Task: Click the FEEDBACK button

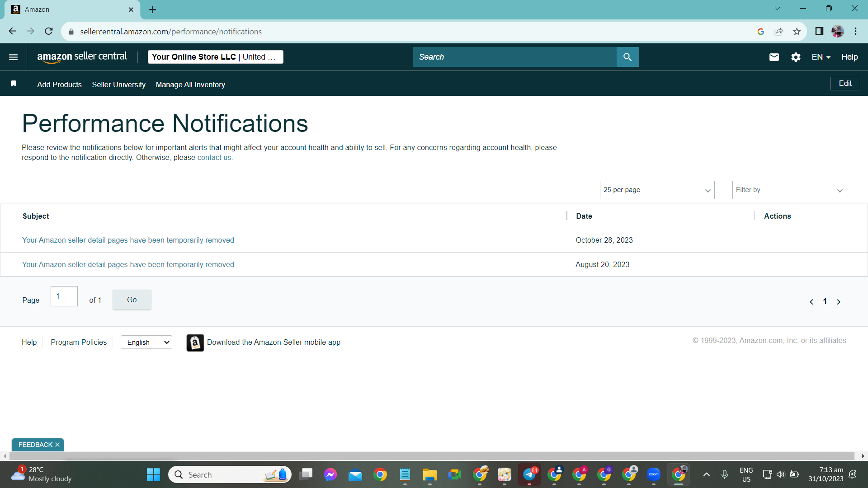Action: pyautogui.click(x=35, y=445)
